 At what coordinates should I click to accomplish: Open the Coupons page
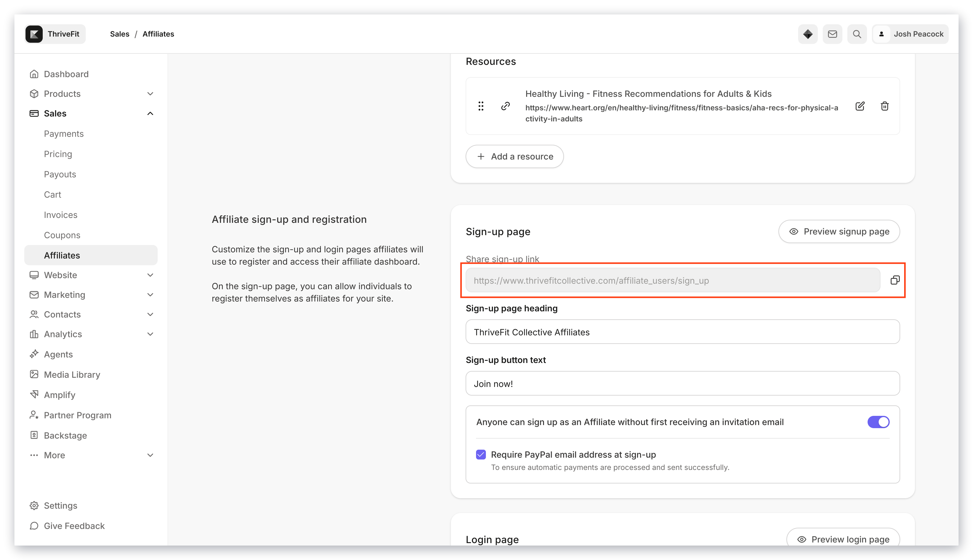(x=62, y=235)
